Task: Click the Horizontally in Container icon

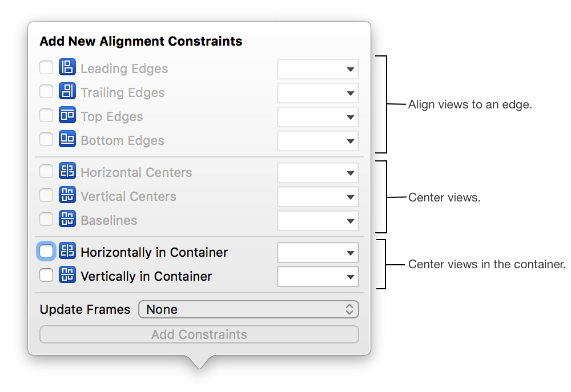Action: tap(67, 252)
